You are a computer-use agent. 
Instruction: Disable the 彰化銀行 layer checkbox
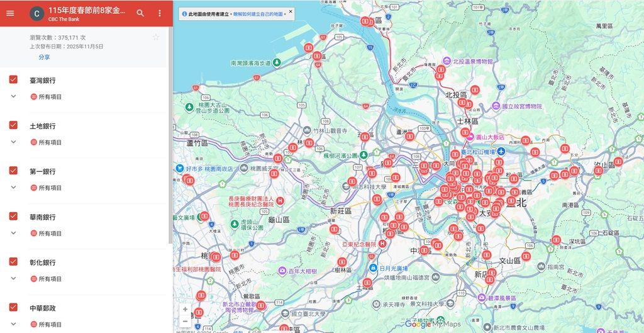pos(13,261)
